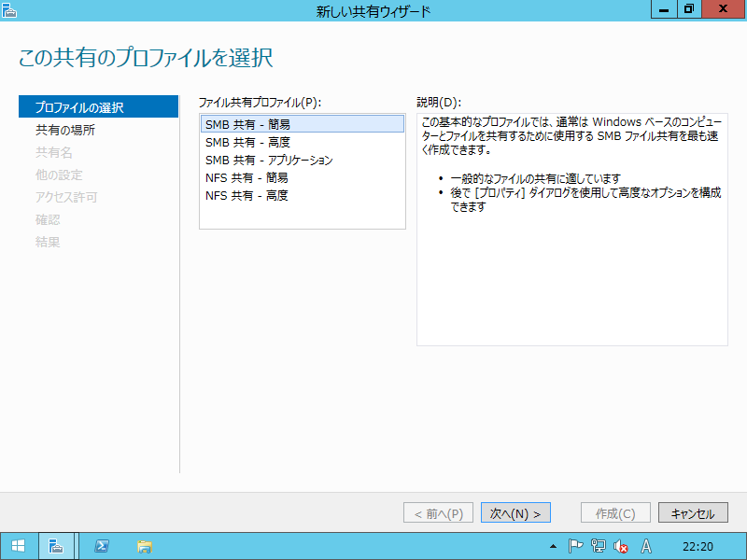Go to the '共有の場所' wizard step

(x=65, y=130)
